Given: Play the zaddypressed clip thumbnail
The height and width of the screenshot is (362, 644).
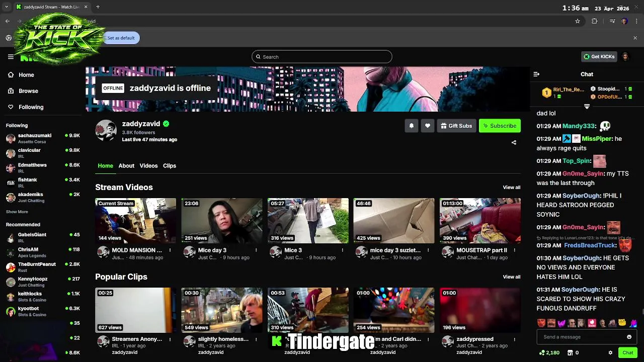Looking at the screenshot, I should [x=480, y=310].
